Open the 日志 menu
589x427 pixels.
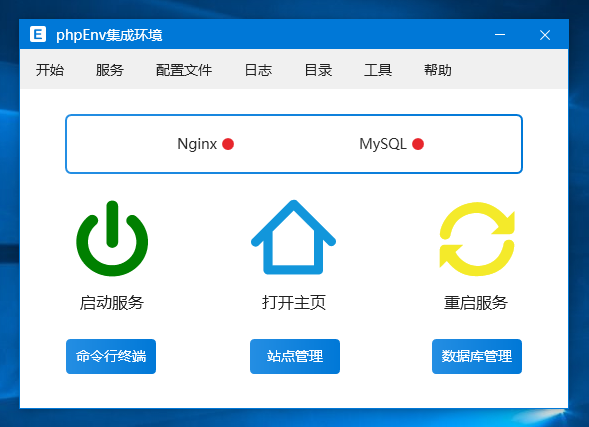pos(258,70)
